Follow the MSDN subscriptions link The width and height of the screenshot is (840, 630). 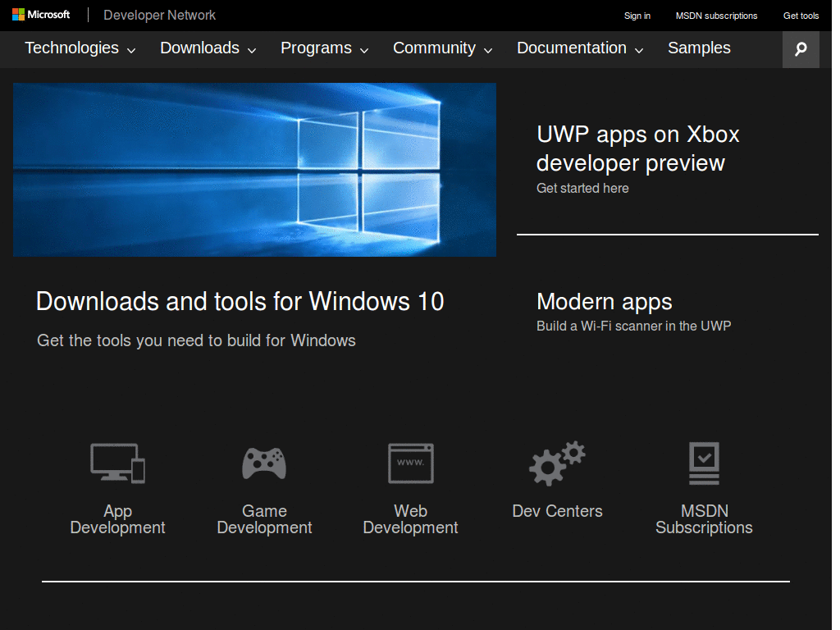716,15
